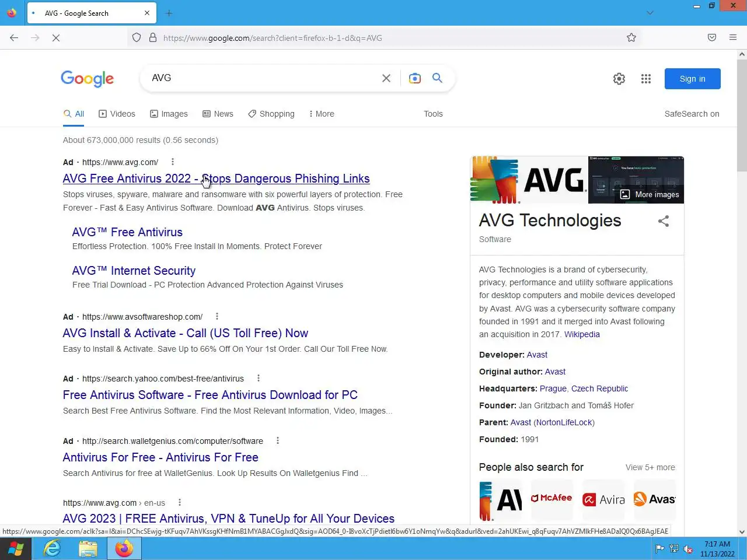The width and height of the screenshot is (747, 560).
Task: Open options dots for avsoftwareshop.com ad
Action: click(x=217, y=316)
